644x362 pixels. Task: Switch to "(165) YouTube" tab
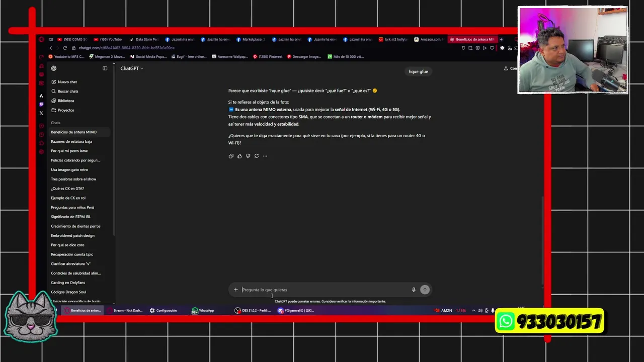pos(108,39)
